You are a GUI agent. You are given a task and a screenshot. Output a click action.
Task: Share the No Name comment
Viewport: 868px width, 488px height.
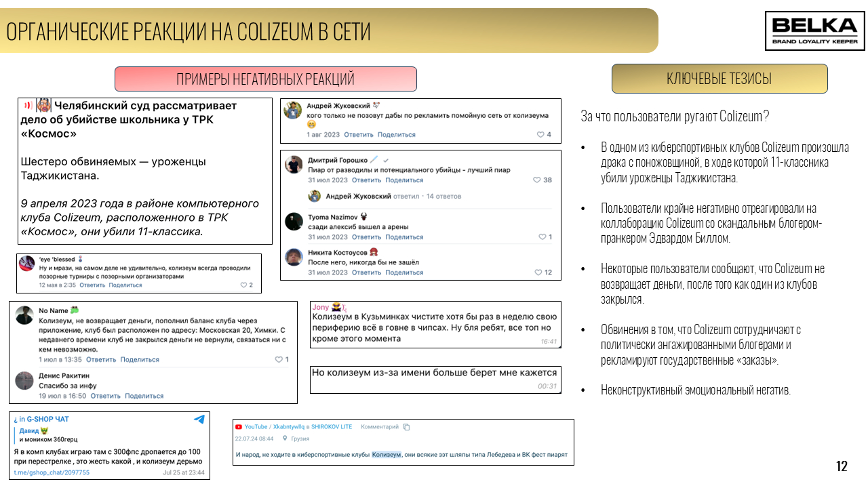(140, 360)
